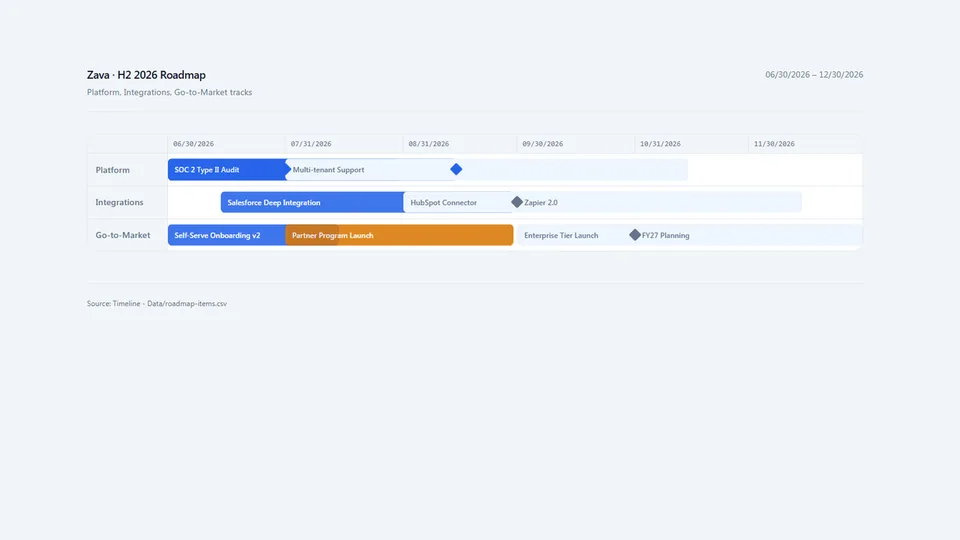This screenshot has height=540, width=960.
Task: Click the 09/30/2026 column header
Action: [542, 144]
